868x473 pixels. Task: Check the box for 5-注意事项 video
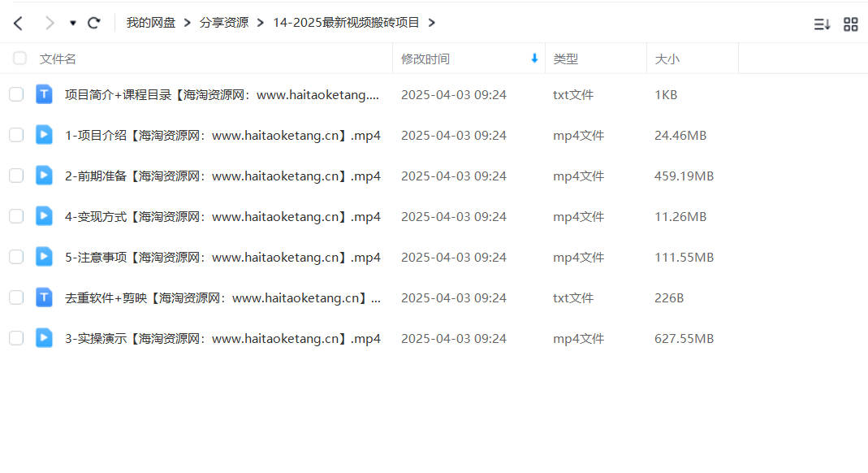pyautogui.click(x=16, y=257)
